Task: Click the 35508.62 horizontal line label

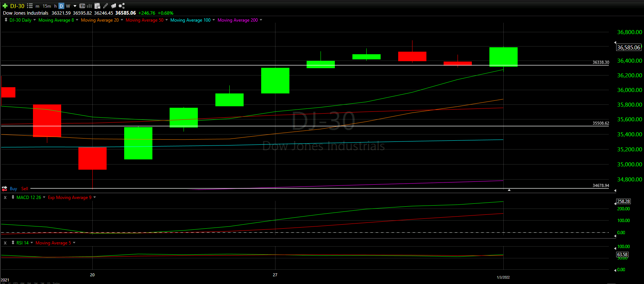Action: (x=601, y=123)
